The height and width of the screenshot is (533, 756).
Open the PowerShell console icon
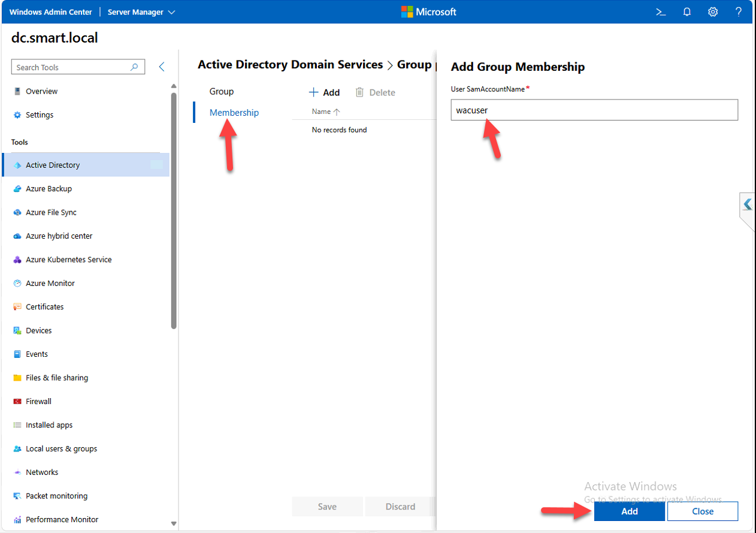tap(661, 12)
